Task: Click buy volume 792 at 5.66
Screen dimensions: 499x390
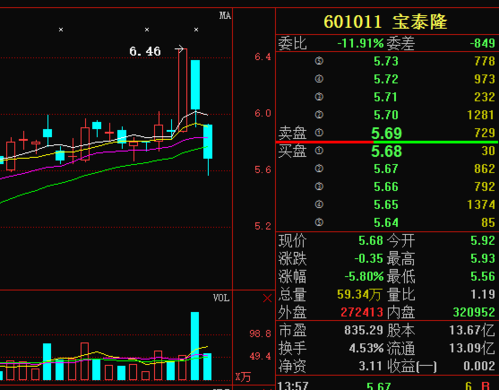Action: [x=485, y=187]
